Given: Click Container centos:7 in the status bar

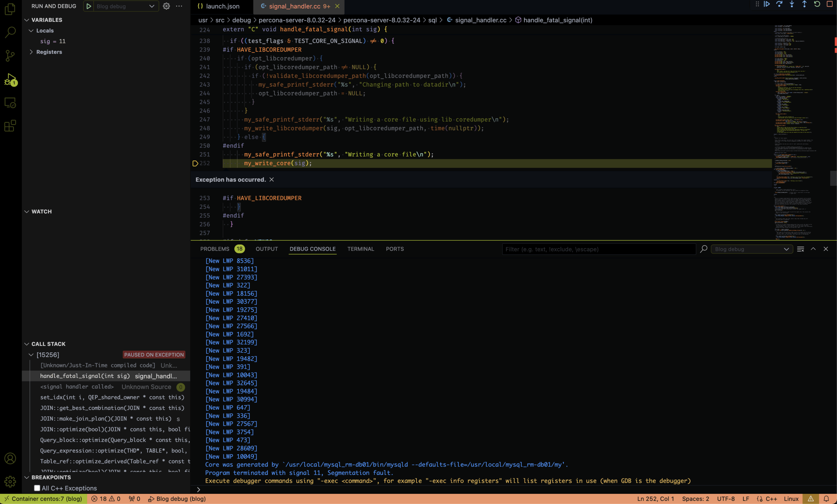Looking at the screenshot, I should (44, 498).
